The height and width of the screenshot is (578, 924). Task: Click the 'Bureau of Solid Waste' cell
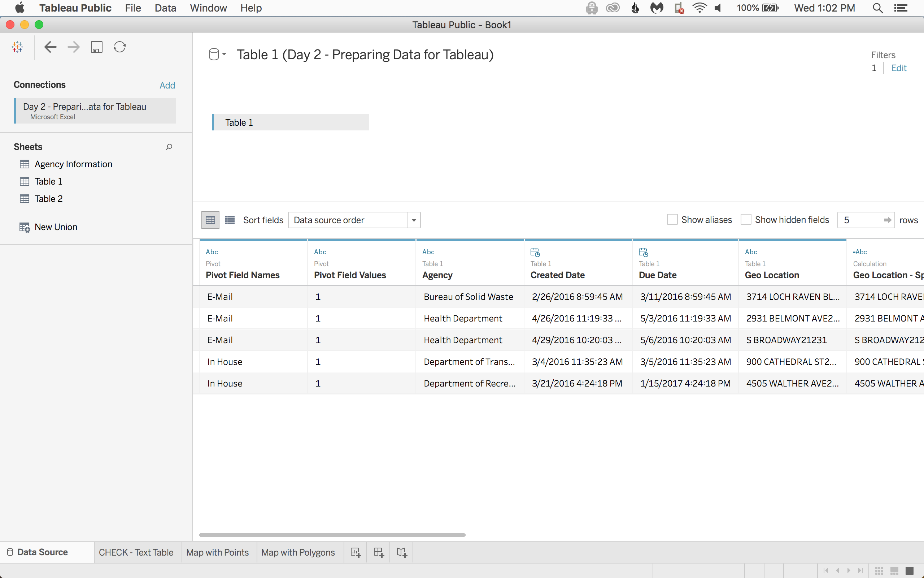point(470,297)
